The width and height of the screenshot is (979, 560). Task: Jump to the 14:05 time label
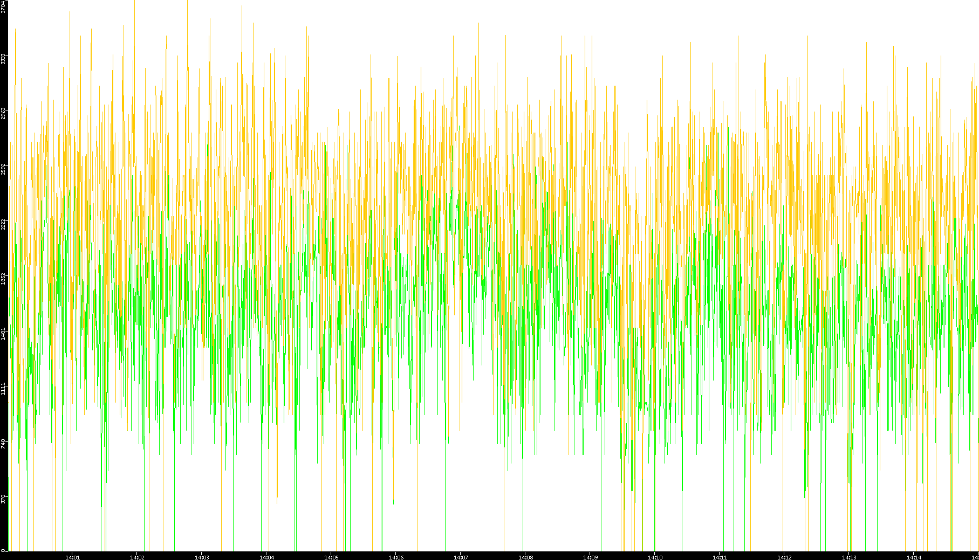click(x=331, y=557)
